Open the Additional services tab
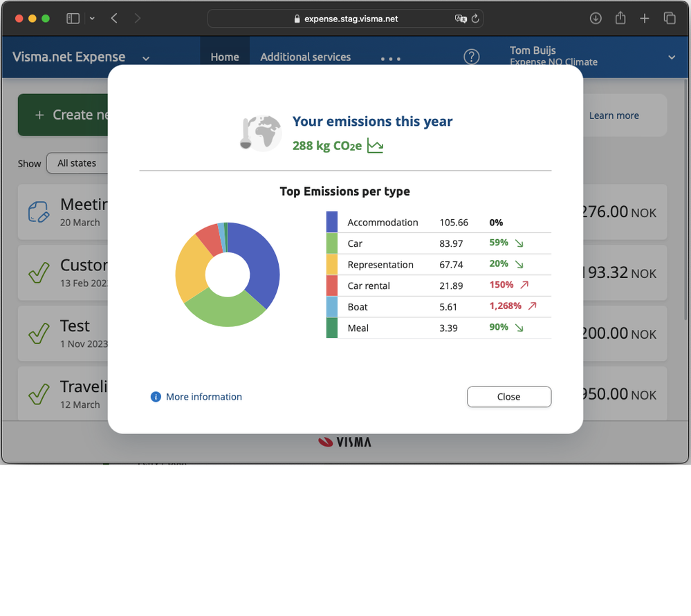This screenshot has height=616, width=691. pos(306,57)
